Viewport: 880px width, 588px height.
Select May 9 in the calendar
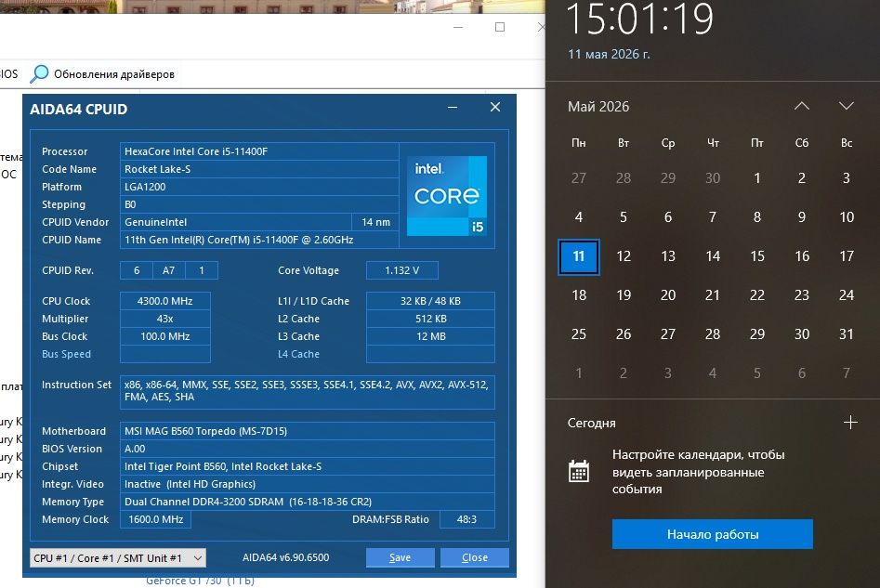click(x=802, y=217)
